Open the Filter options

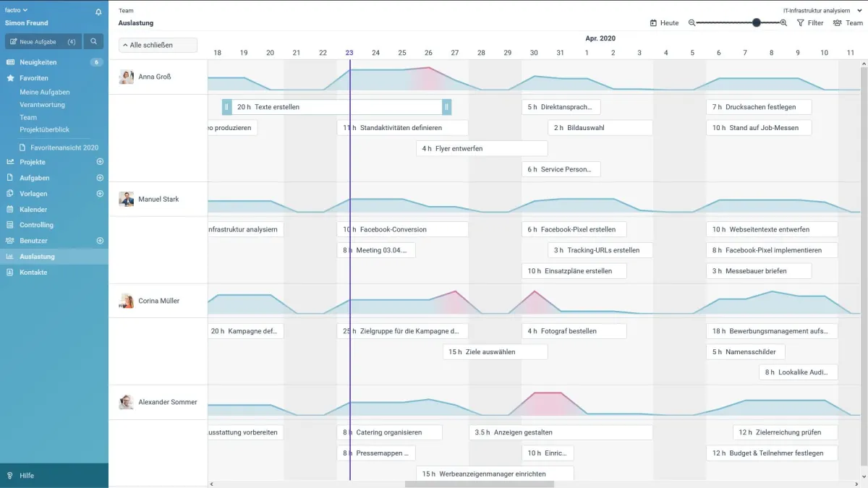(810, 23)
